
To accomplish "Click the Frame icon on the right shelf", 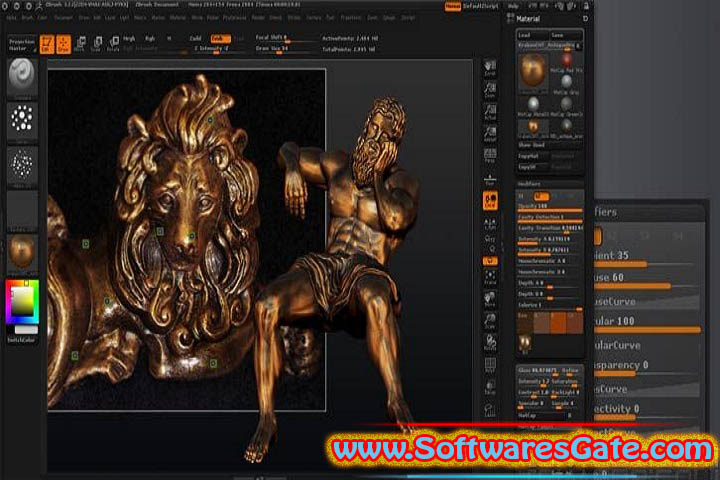I will click(490, 277).
